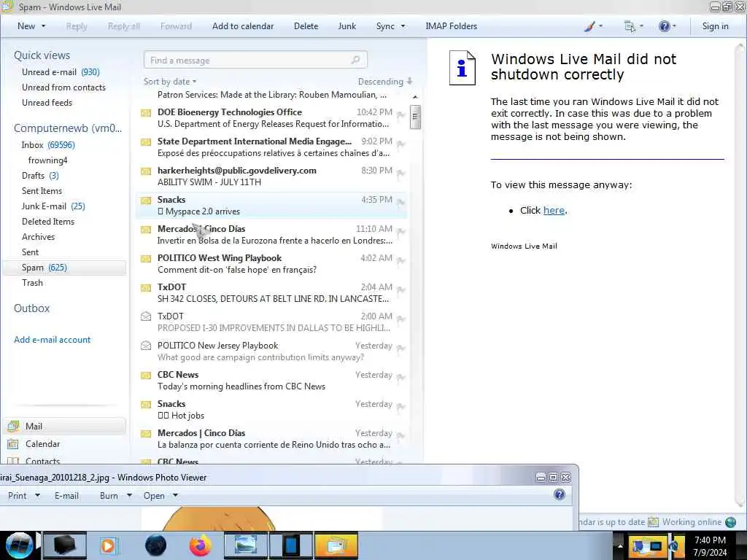Click Sign in
Image resolution: width=747 pixels, height=560 pixels.
click(x=715, y=26)
